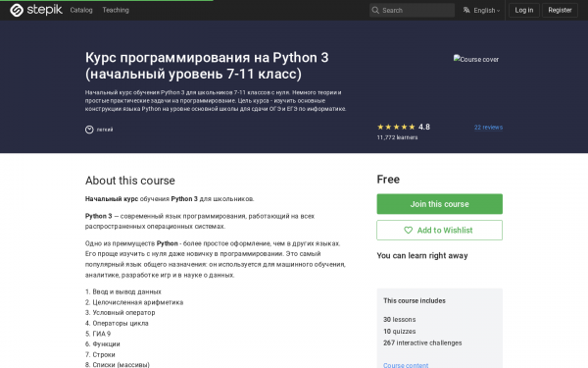Click the search magnifier icon

375,10
